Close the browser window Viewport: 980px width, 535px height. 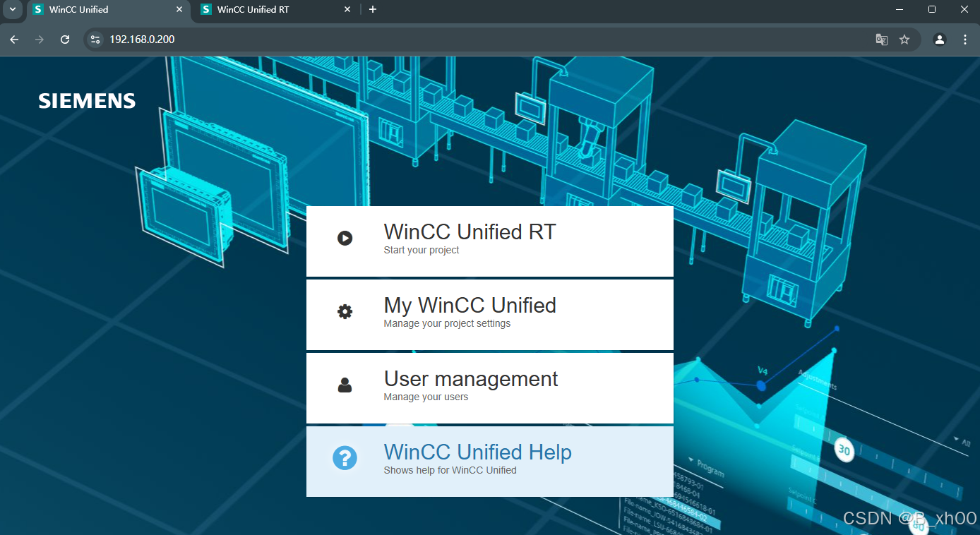tap(964, 10)
